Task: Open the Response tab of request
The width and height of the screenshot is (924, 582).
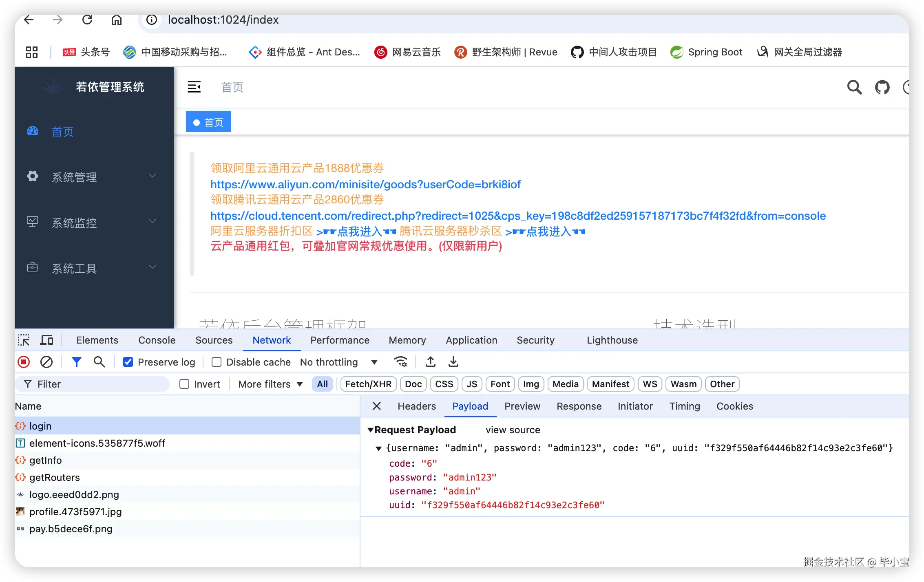Action: click(579, 406)
